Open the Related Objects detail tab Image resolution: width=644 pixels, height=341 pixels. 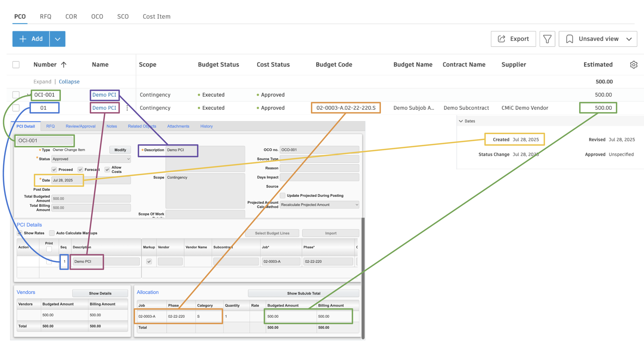(142, 126)
